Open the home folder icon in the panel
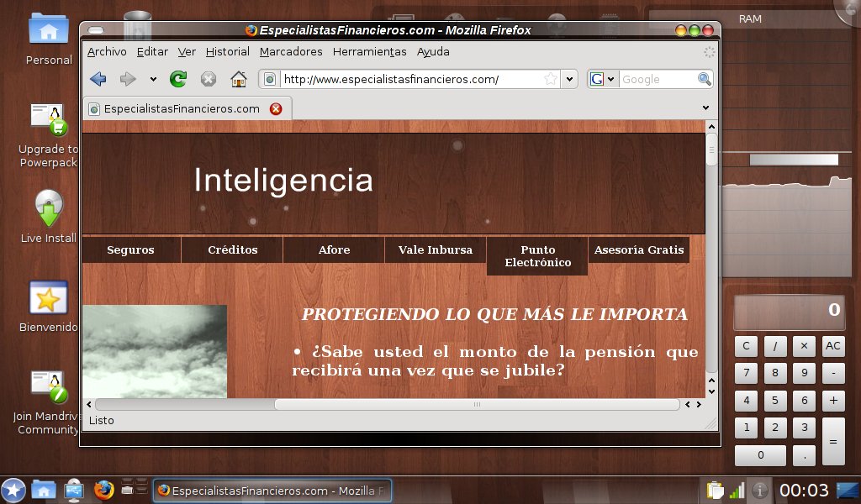Screen dimensions: 861x504 coord(44,490)
